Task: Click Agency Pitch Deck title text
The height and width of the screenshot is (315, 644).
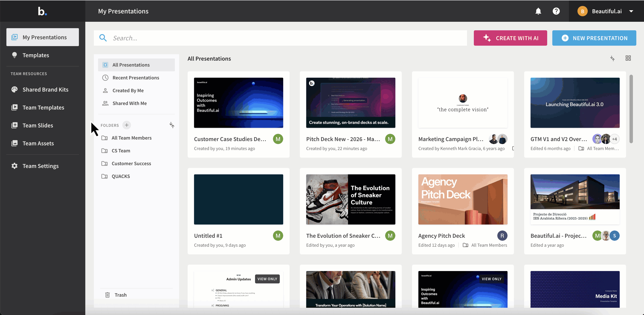Action: 441,236
